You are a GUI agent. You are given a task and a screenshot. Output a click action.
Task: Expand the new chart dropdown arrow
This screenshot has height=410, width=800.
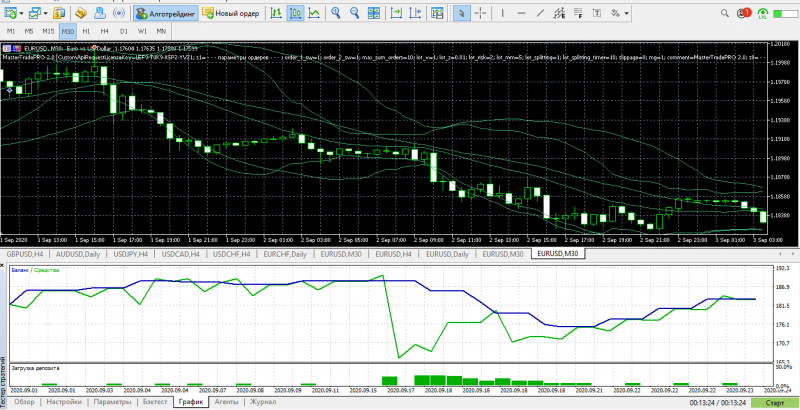[20, 13]
